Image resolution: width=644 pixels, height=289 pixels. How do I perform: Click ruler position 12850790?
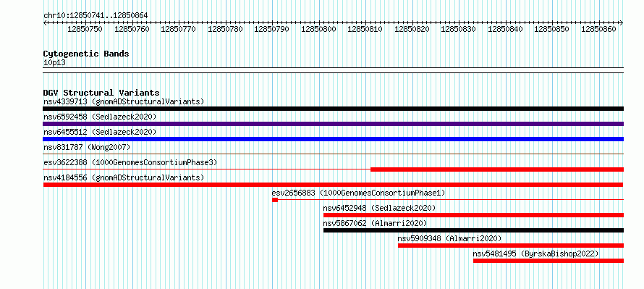pos(271,29)
